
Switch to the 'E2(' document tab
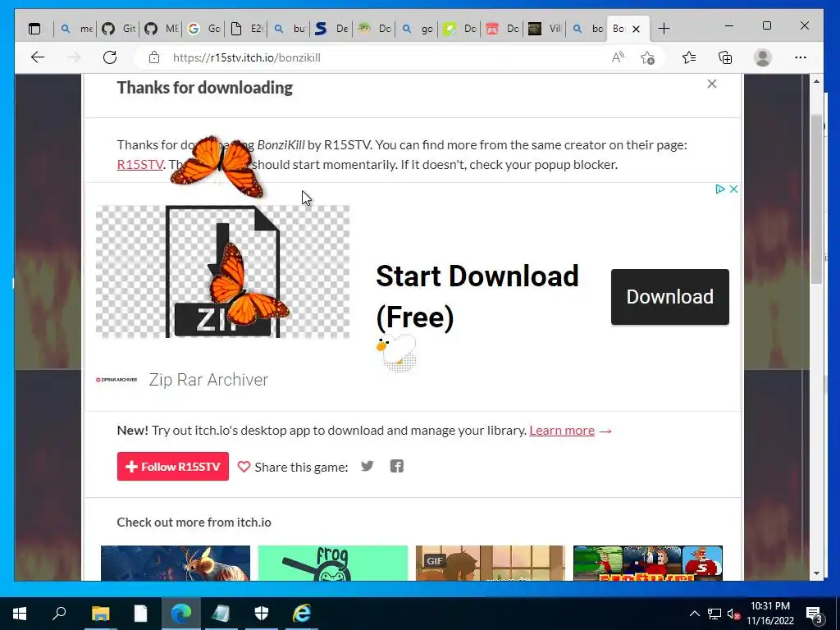[246, 29]
